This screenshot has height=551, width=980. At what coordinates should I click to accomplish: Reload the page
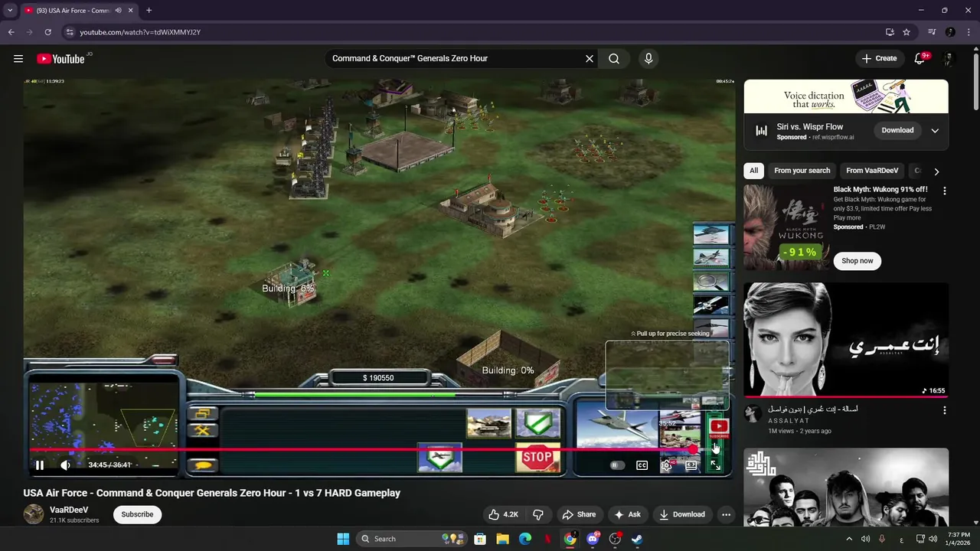(x=47, y=32)
